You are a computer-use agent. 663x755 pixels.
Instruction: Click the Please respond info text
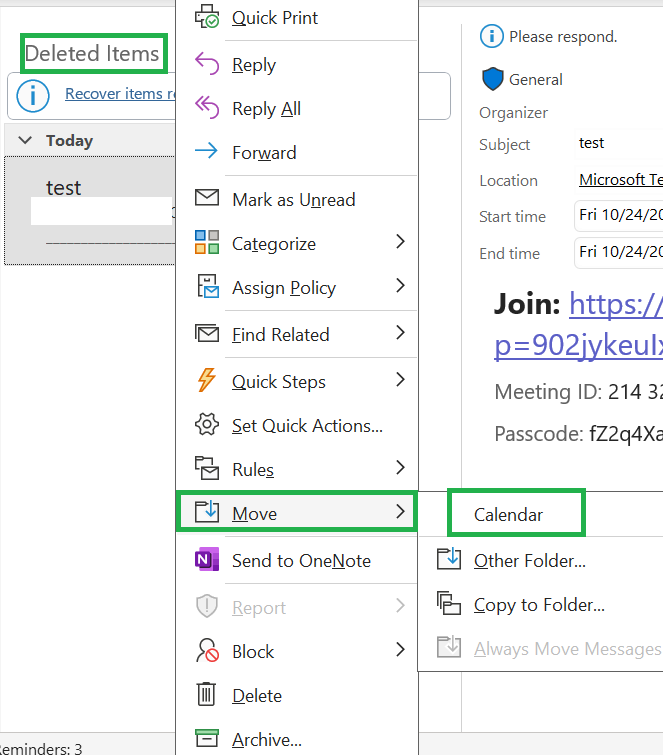563,37
